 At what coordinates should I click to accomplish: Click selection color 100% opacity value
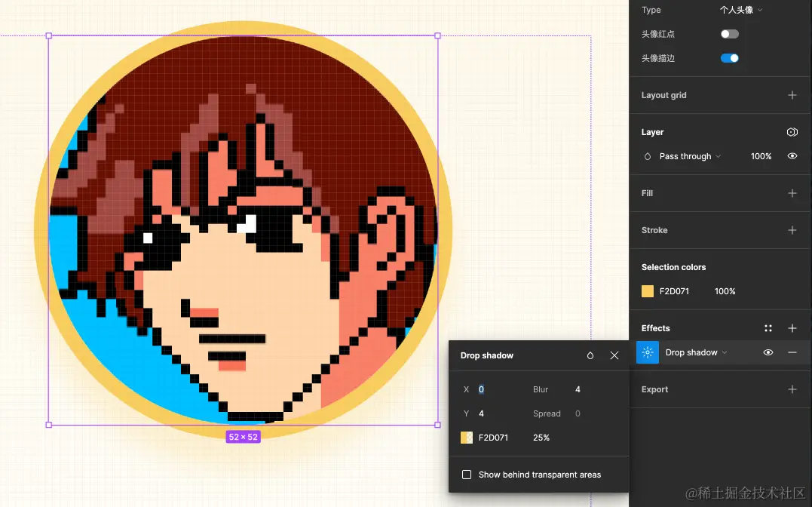click(x=725, y=291)
